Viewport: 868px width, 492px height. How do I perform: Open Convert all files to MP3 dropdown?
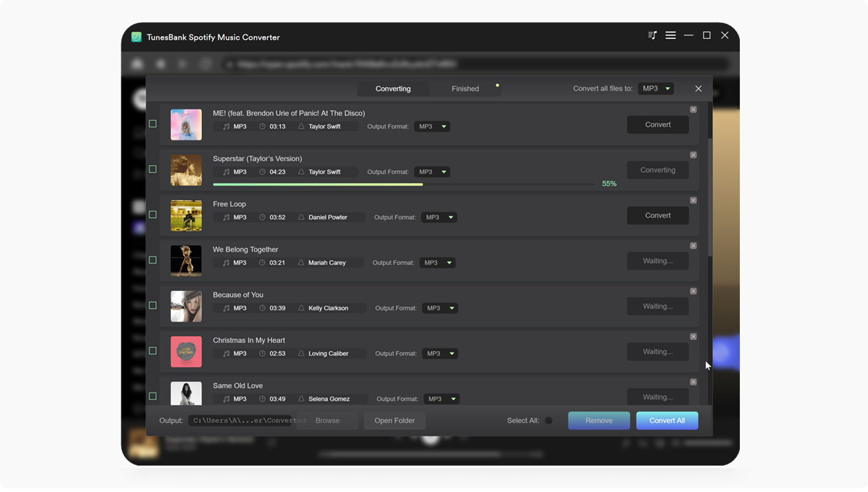pos(655,89)
